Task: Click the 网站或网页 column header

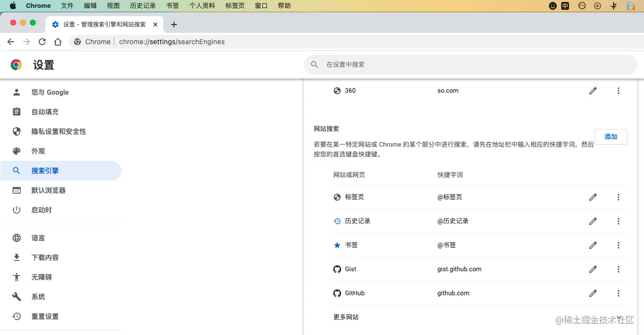Action: (349, 175)
